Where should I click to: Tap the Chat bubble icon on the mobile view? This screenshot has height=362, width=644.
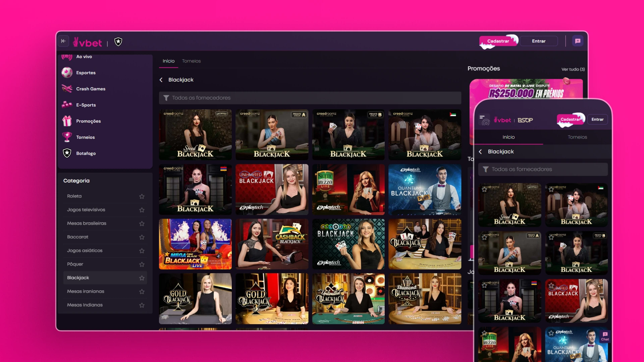[605, 336]
